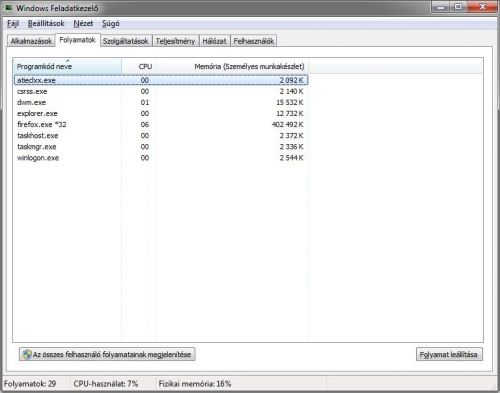
Task: Switch to the Szolgáltatások tab
Action: pos(126,41)
